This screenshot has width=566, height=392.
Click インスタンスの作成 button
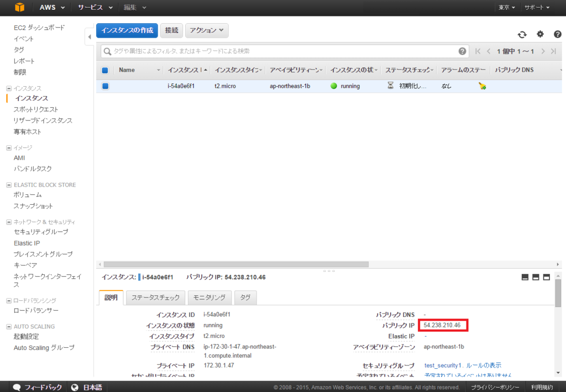[127, 30]
